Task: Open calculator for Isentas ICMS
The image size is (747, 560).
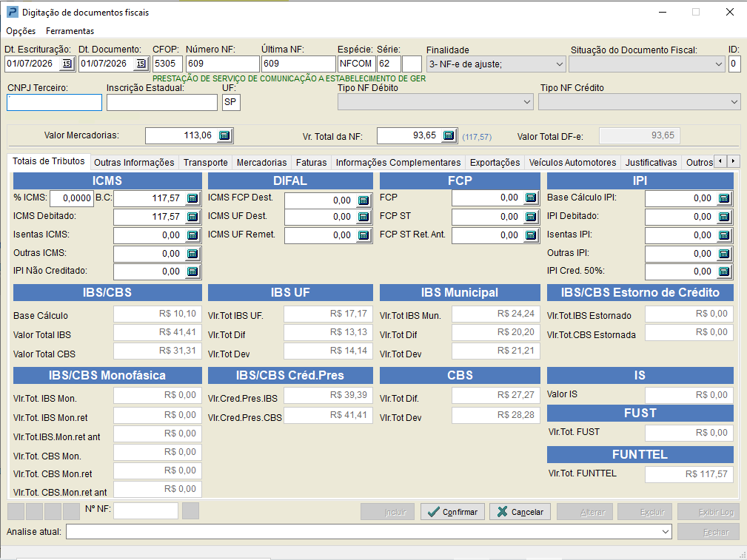Action: pos(192,236)
